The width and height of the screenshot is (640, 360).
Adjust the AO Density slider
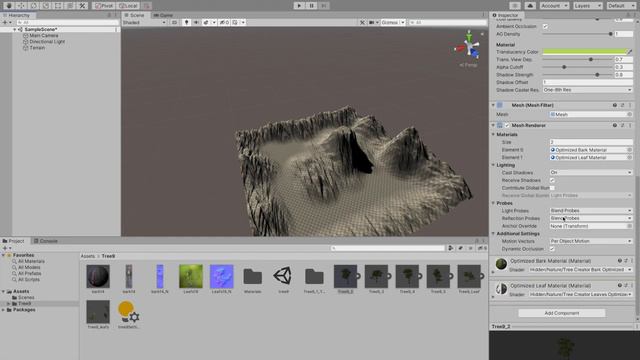577,34
